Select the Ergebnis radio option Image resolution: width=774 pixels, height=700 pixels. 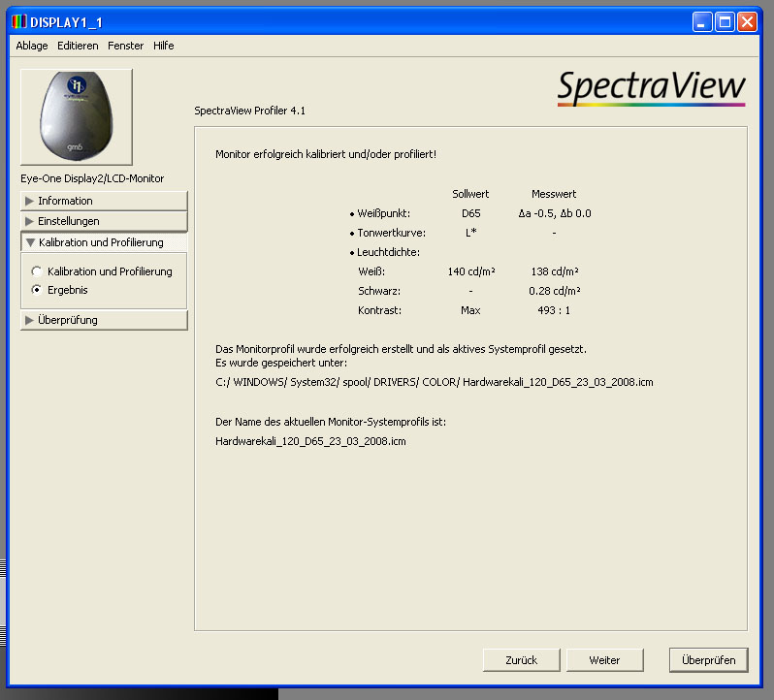click(38, 290)
